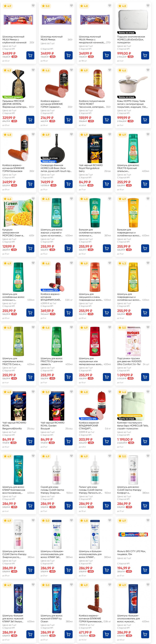
Task: Favorite the MILKA Mmmax 260g chocolate
Action: click(x=71, y=6)
